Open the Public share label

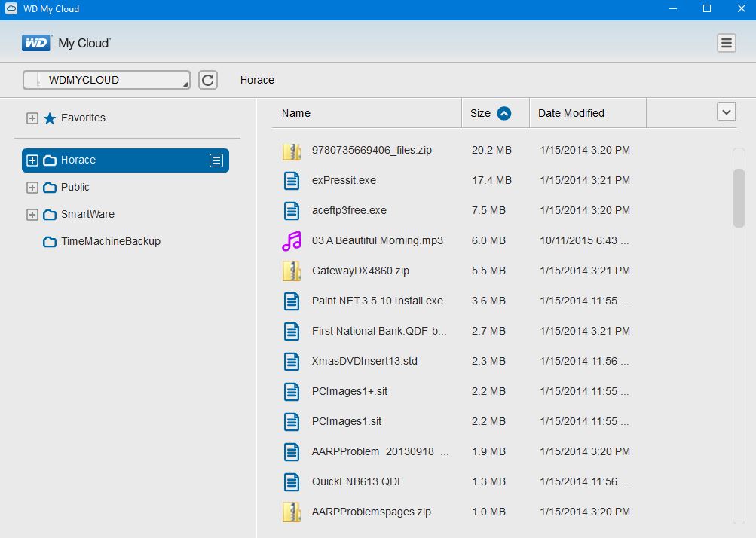click(x=75, y=187)
